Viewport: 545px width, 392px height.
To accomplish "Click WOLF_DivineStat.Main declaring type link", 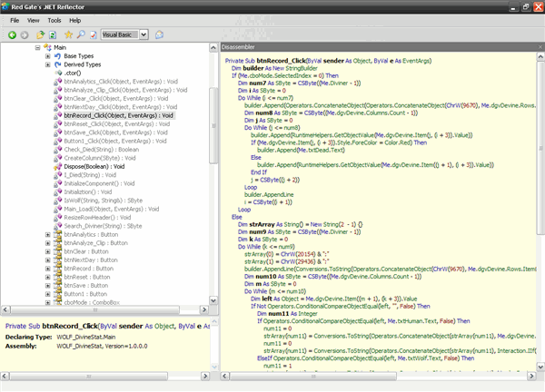I will [86, 338].
